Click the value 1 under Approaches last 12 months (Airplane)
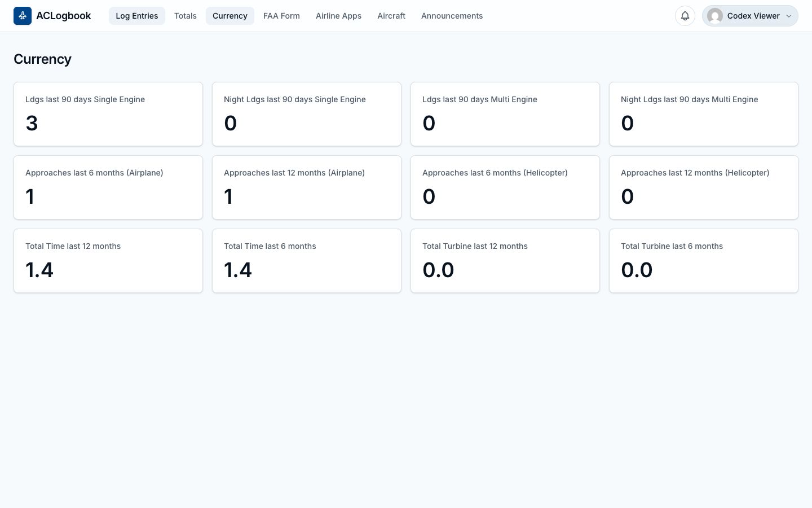This screenshot has width=812, height=508. (x=228, y=196)
